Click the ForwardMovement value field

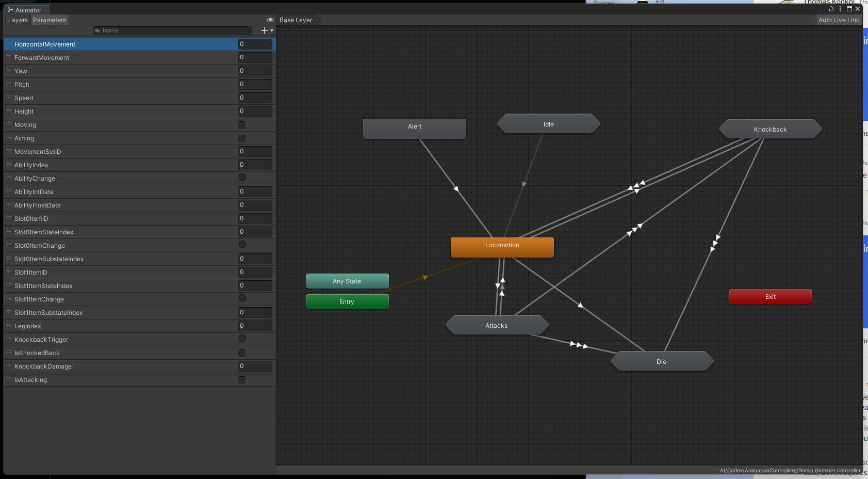pyautogui.click(x=255, y=57)
